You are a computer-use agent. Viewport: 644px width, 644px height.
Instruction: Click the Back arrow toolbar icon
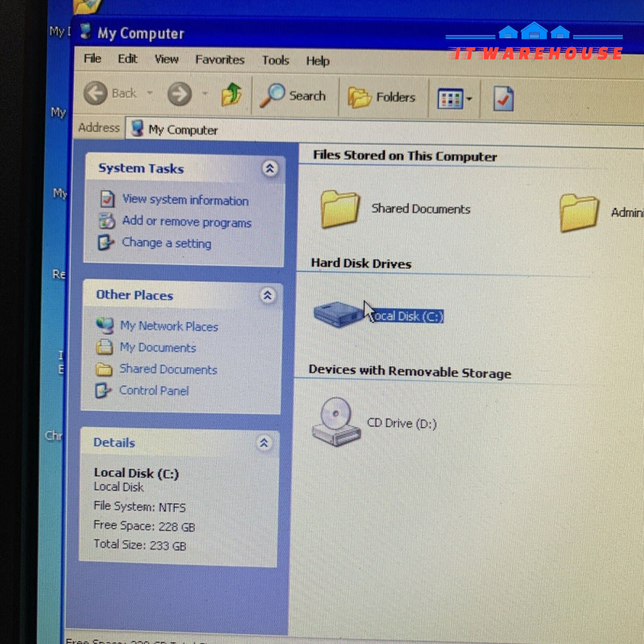pos(96,93)
